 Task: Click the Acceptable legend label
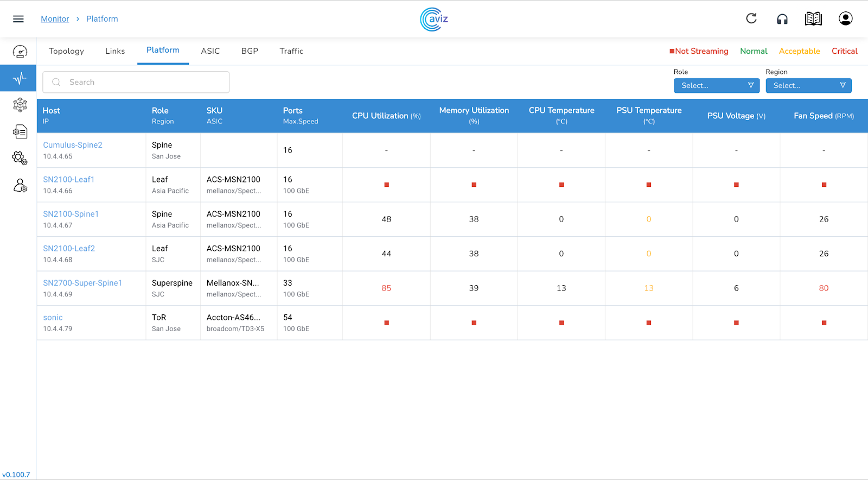800,51
